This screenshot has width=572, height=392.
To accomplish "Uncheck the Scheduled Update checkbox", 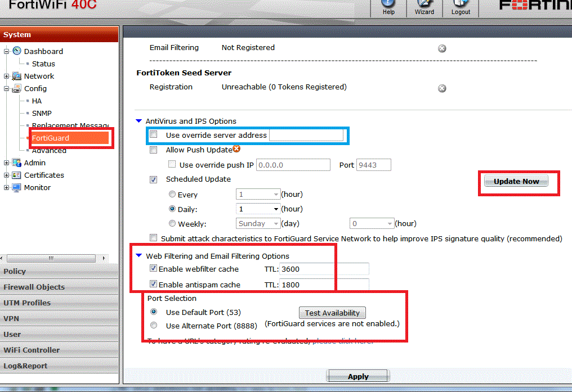I will pos(154,179).
